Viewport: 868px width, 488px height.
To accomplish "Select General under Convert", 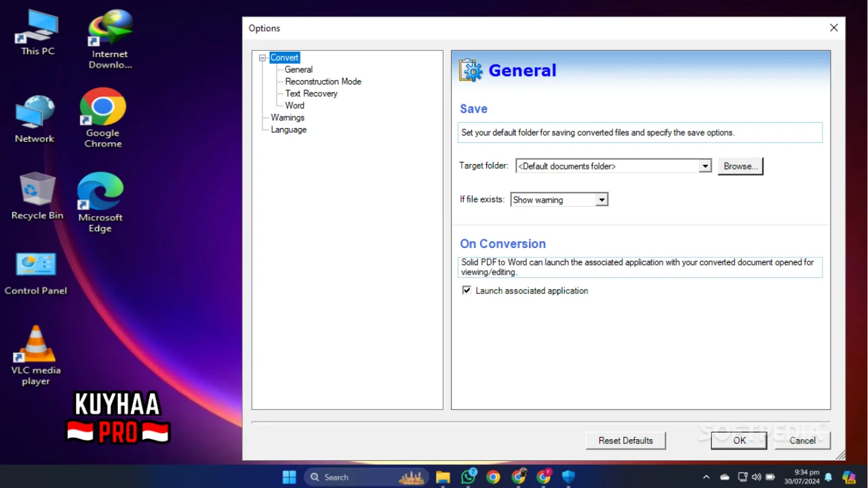I will (299, 70).
